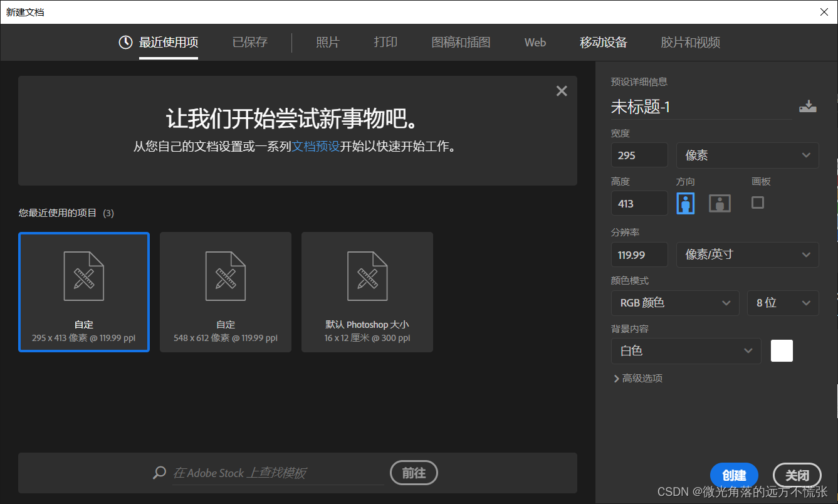838x504 pixels.
Task: Click the save preset icon next to 未标题-1
Action: (808, 107)
